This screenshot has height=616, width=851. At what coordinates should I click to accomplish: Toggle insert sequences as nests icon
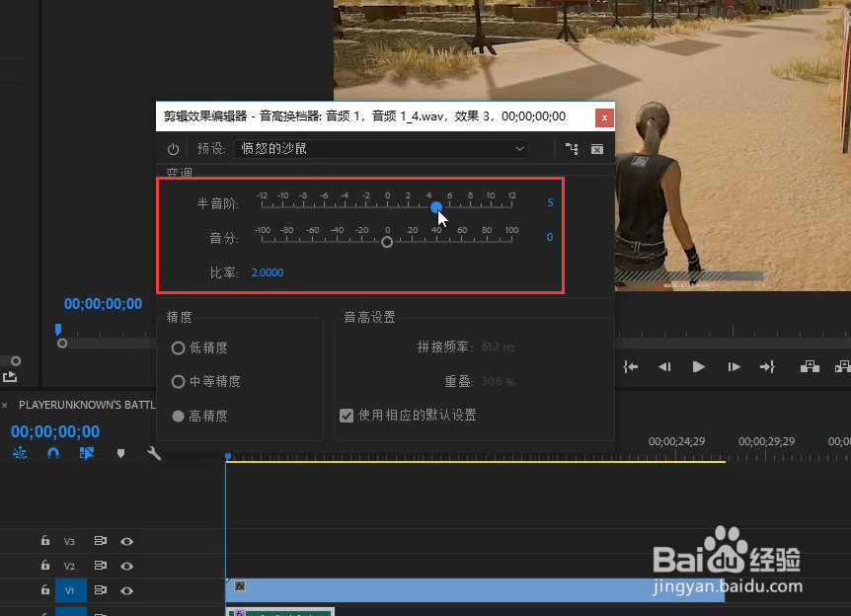click(20, 453)
